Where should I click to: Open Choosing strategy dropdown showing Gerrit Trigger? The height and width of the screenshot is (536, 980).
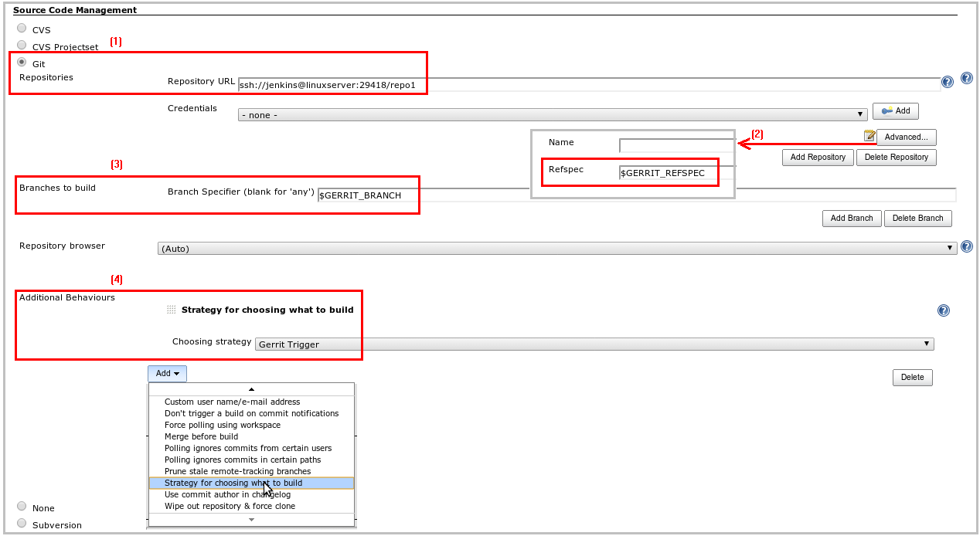coord(594,344)
